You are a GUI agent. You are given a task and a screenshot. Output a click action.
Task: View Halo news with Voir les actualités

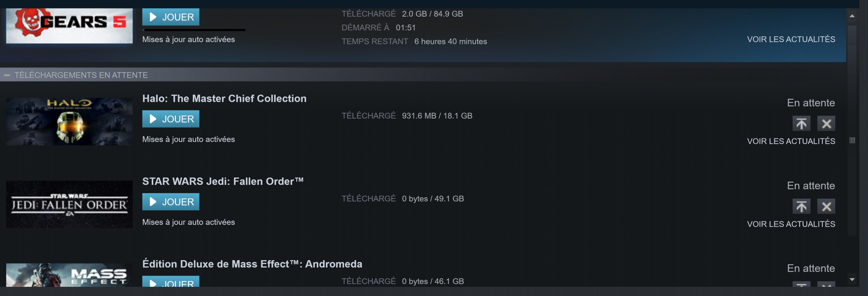pos(791,141)
